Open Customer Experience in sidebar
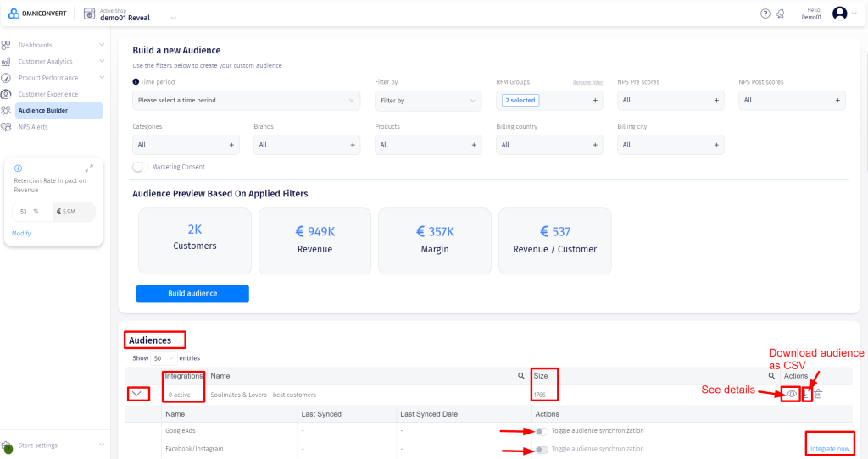Viewport: 868px width, 459px height. (48, 94)
